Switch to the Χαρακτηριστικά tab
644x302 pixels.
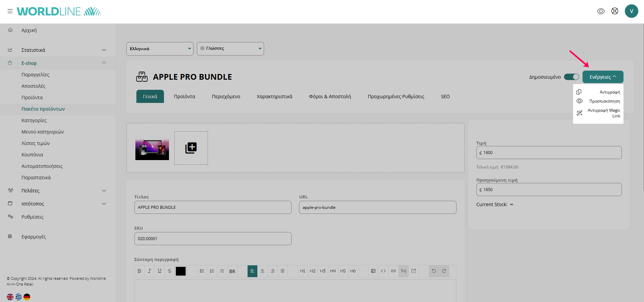click(x=274, y=97)
